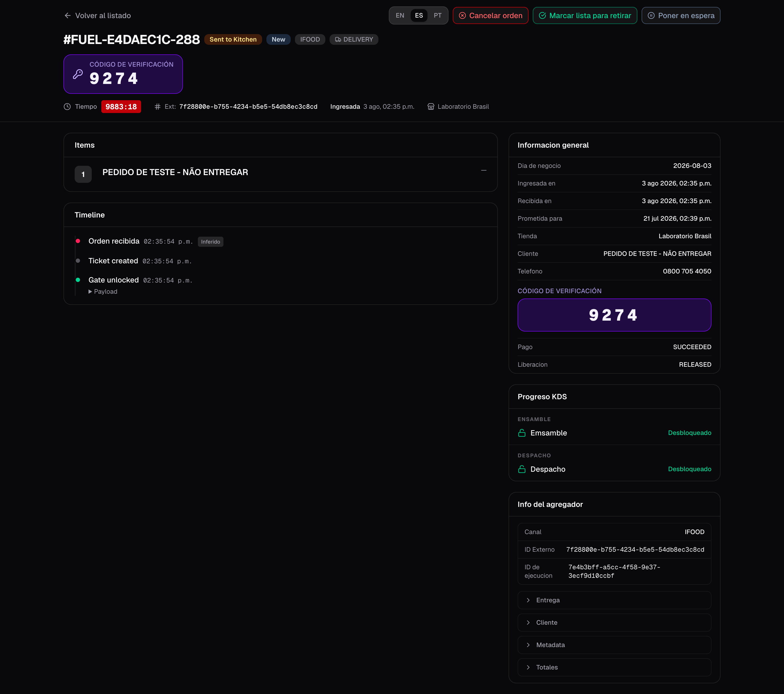This screenshot has width=784, height=694.
Task: Click the red Orden recibida timeline dot
Action: click(78, 241)
